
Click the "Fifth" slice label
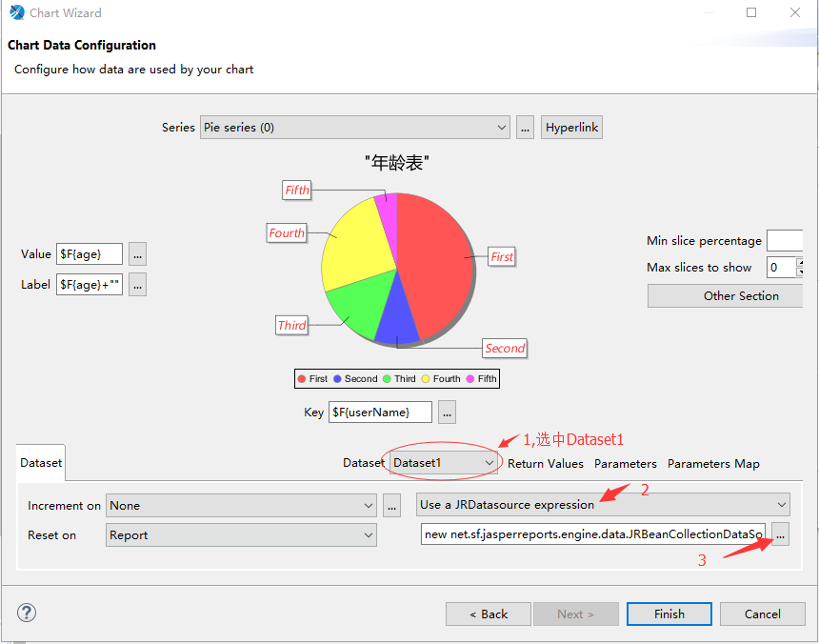coord(297,191)
